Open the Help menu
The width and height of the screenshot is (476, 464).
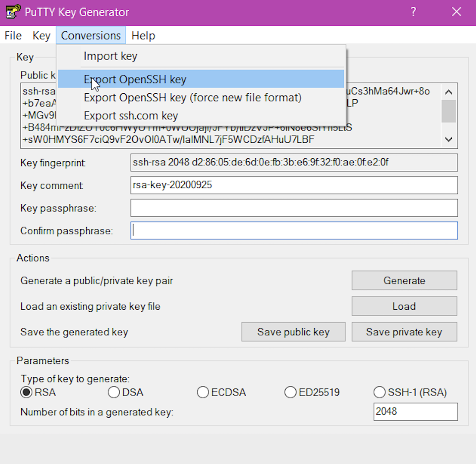pos(143,36)
